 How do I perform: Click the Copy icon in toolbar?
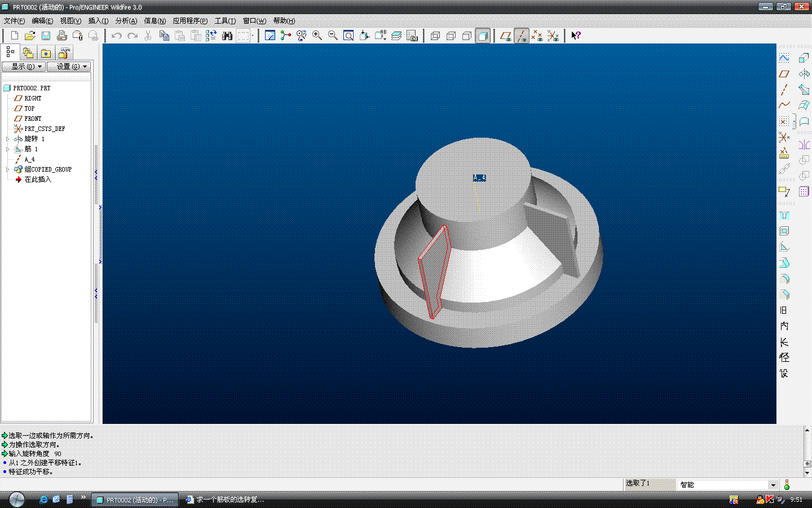(x=164, y=36)
